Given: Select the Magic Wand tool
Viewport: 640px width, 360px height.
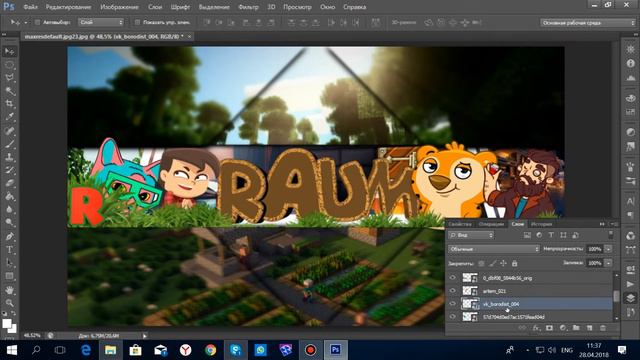Looking at the screenshot, I should coord(9,91).
